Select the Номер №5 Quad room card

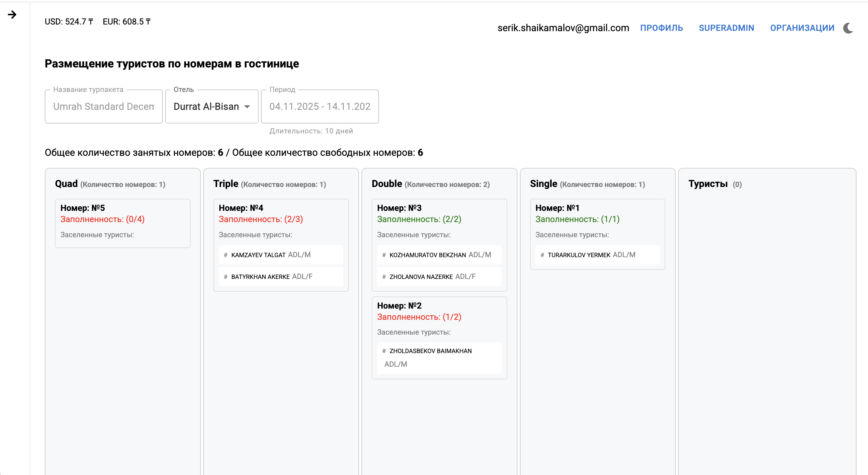(x=123, y=223)
